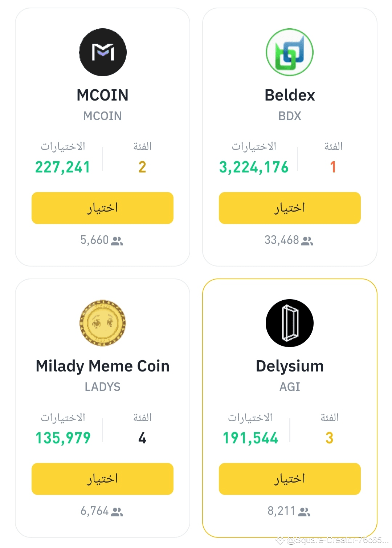Tap the MCOIN logo icon
The width and height of the screenshot is (392, 548).
point(103,52)
